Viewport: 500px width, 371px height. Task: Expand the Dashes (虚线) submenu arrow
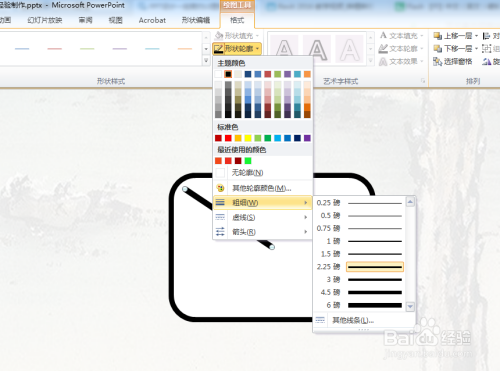[x=306, y=217]
